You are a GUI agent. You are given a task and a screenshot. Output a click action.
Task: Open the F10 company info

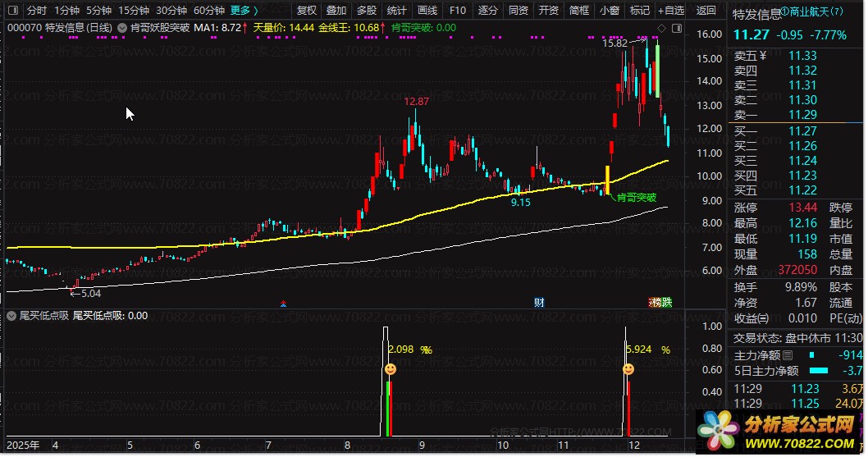click(x=458, y=11)
